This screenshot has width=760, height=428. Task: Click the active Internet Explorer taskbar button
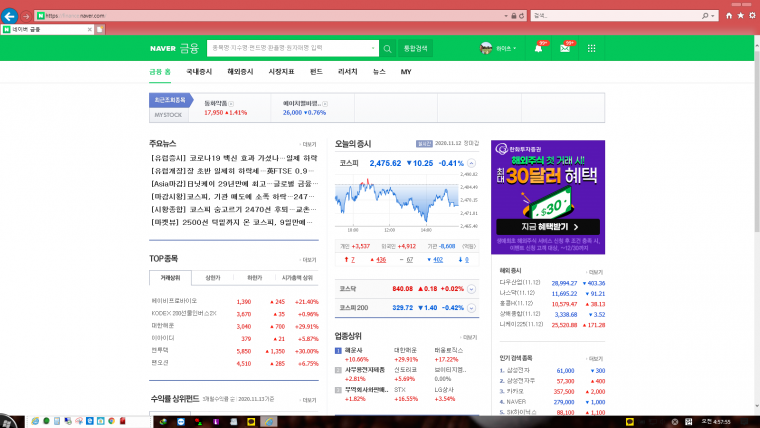[268, 422]
